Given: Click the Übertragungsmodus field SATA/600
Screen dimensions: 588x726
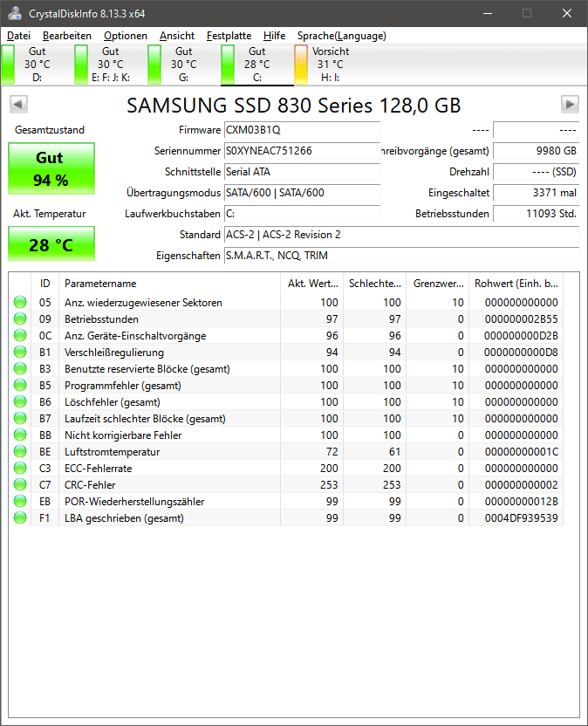Looking at the screenshot, I should 303,193.
